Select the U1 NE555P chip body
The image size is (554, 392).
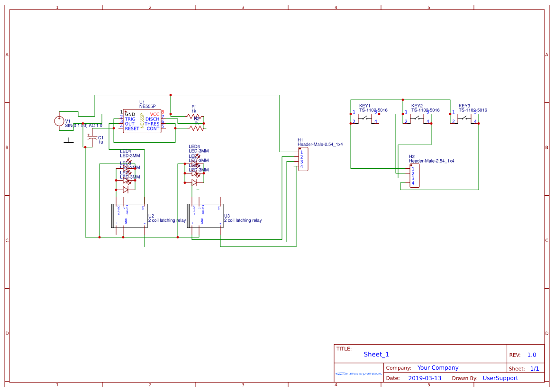pyautogui.click(x=142, y=121)
